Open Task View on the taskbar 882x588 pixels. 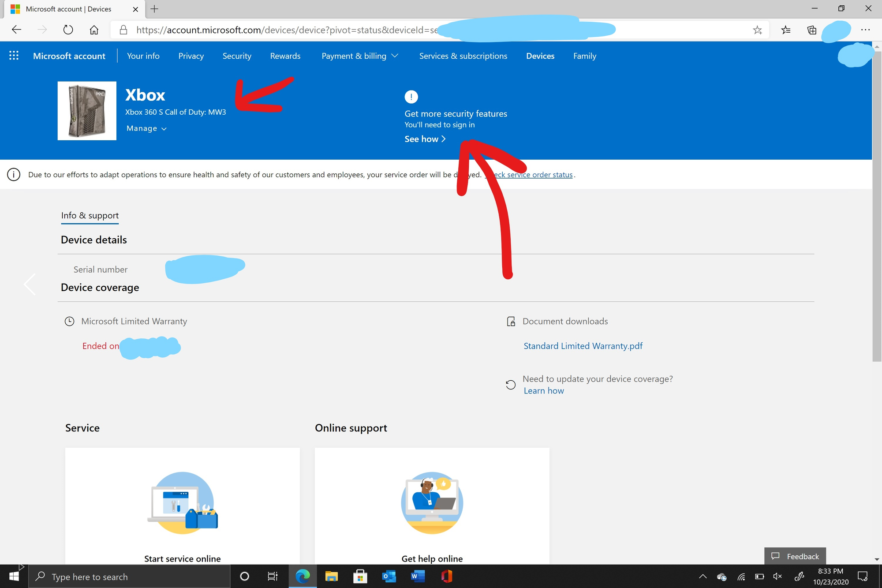pyautogui.click(x=273, y=577)
